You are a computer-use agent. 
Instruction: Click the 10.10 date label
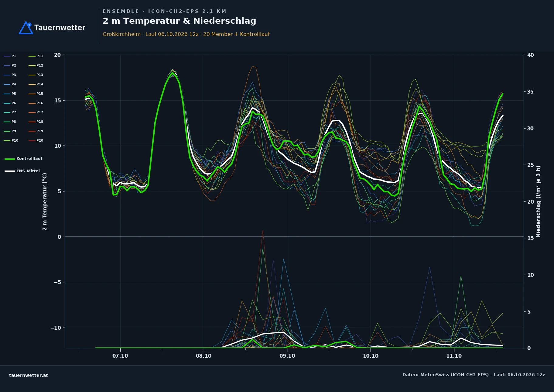click(x=371, y=356)
